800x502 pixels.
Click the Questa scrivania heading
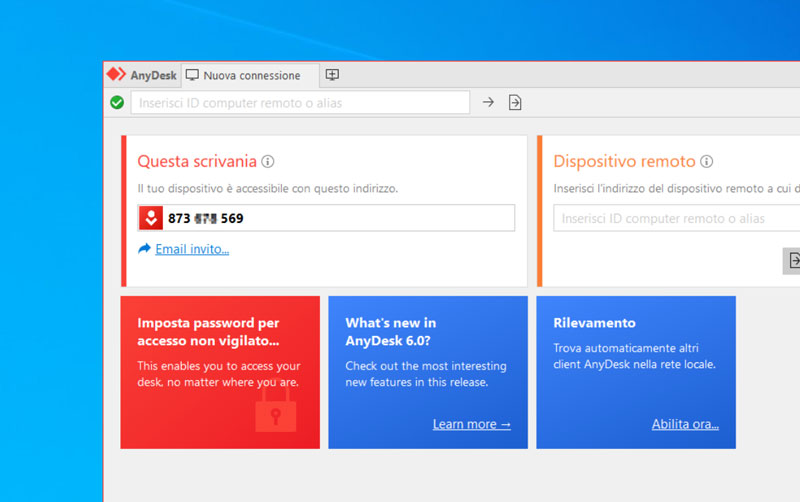pyautogui.click(x=197, y=162)
